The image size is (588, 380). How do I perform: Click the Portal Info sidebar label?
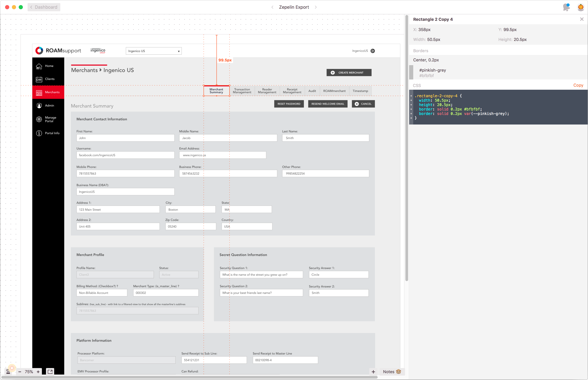(52, 133)
